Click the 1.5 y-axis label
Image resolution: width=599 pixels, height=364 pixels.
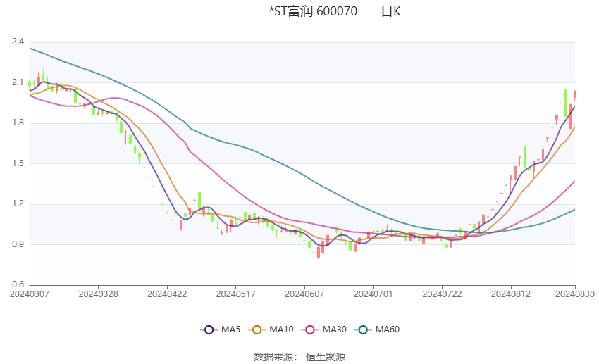click(18, 163)
